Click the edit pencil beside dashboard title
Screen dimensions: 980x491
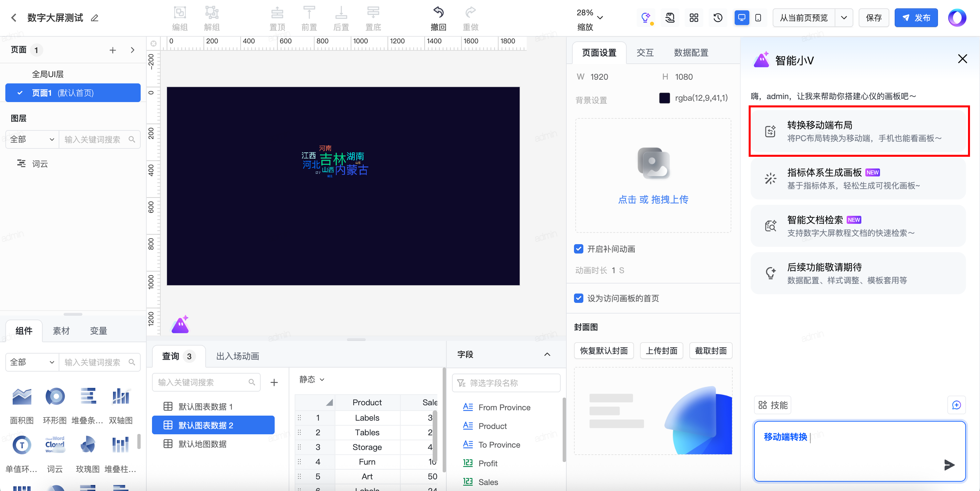coord(95,18)
